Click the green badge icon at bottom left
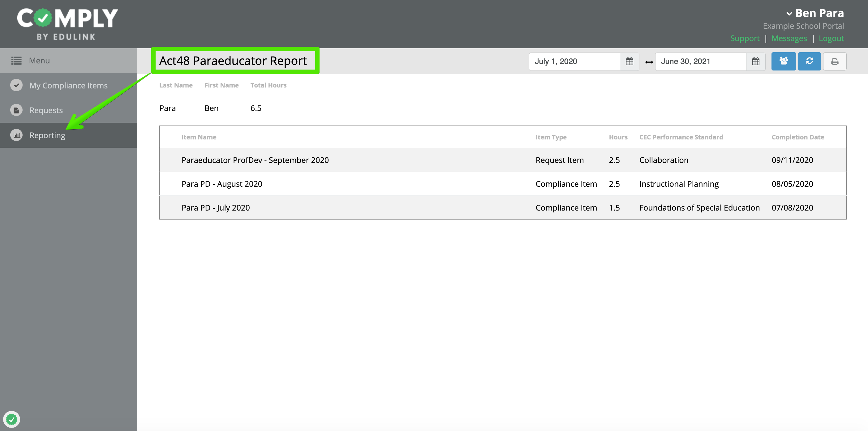This screenshot has height=431, width=868. click(x=12, y=419)
